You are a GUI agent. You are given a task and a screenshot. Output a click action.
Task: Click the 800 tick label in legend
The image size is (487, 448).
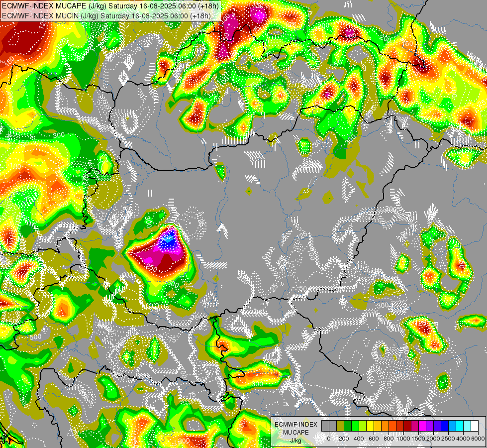(389, 439)
